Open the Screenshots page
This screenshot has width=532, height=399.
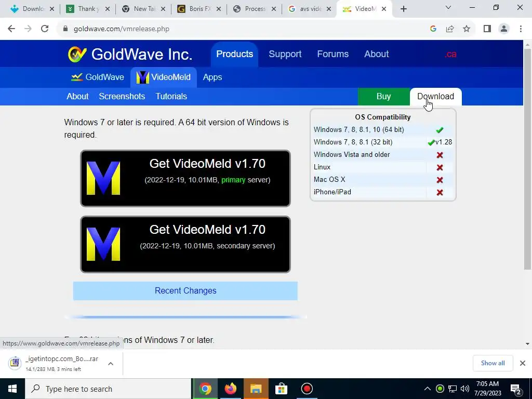(x=122, y=96)
